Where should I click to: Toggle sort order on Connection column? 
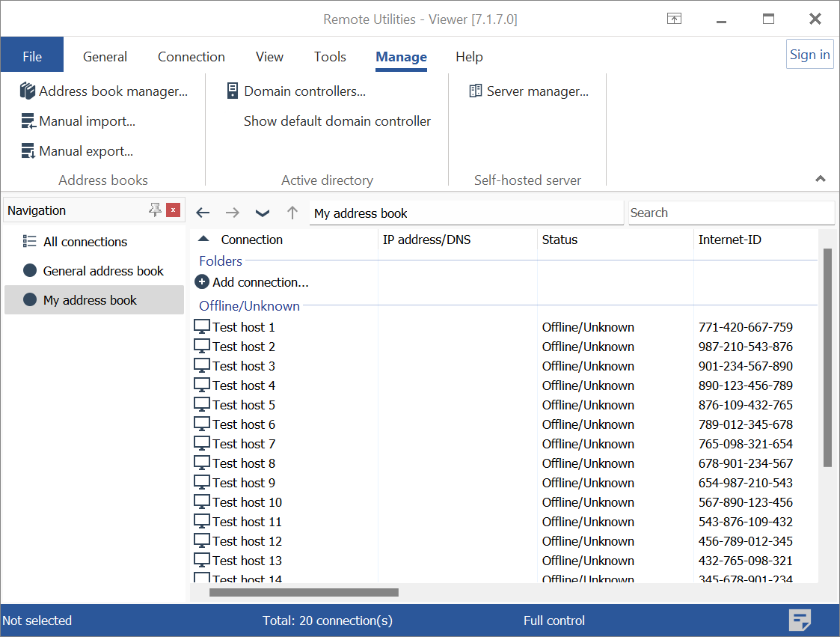point(204,240)
